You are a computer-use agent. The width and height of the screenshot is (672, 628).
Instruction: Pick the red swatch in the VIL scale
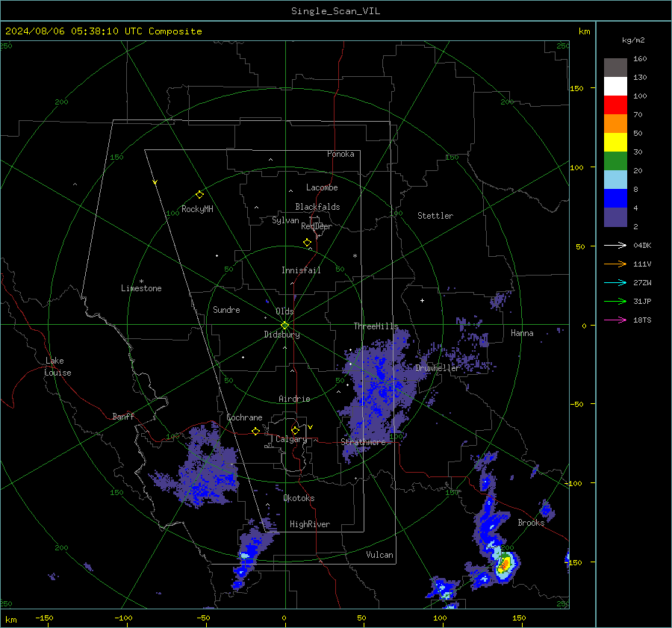pyautogui.click(x=615, y=105)
